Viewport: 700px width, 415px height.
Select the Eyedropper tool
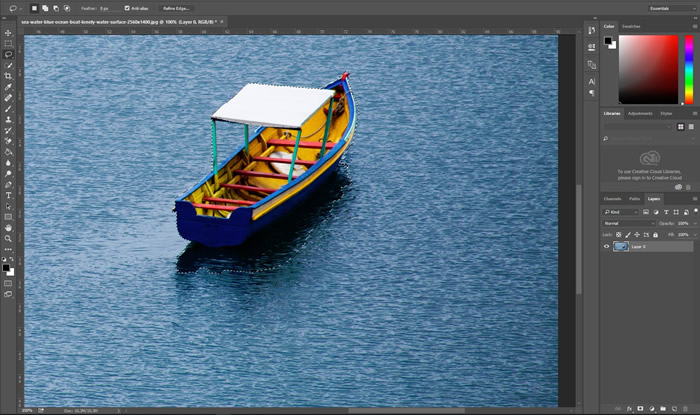pyautogui.click(x=8, y=87)
